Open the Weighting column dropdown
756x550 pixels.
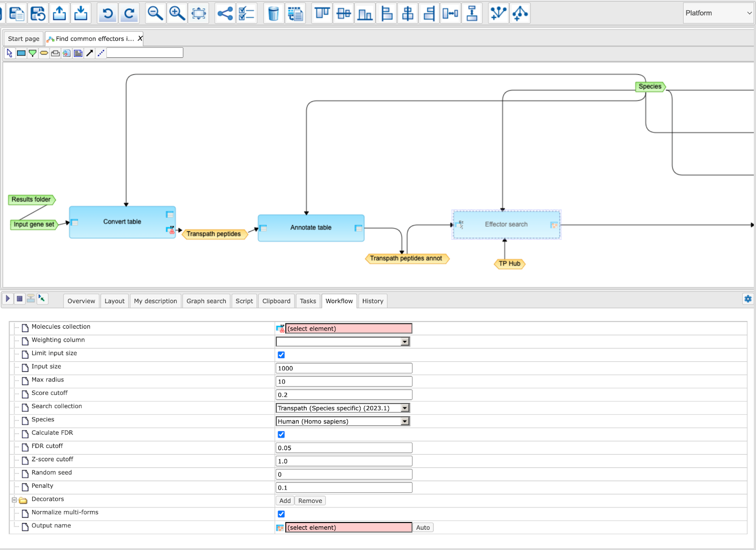pyautogui.click(x=343, y=341)
